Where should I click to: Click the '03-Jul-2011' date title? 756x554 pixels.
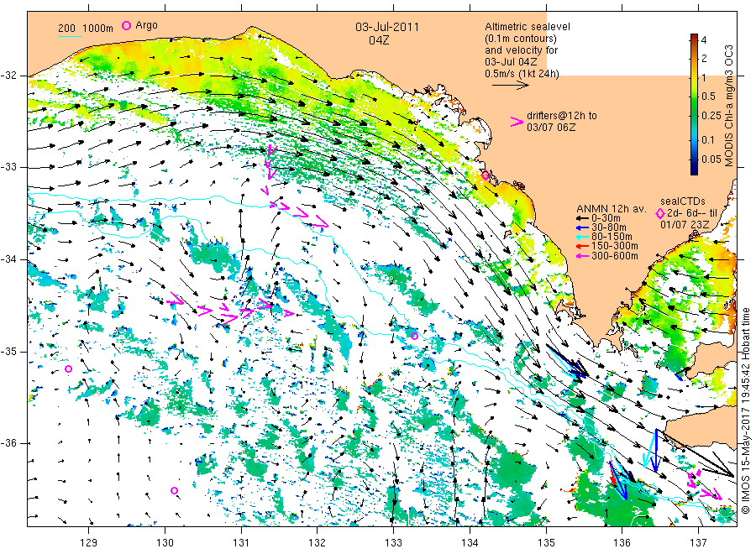(x=387, y=27)
